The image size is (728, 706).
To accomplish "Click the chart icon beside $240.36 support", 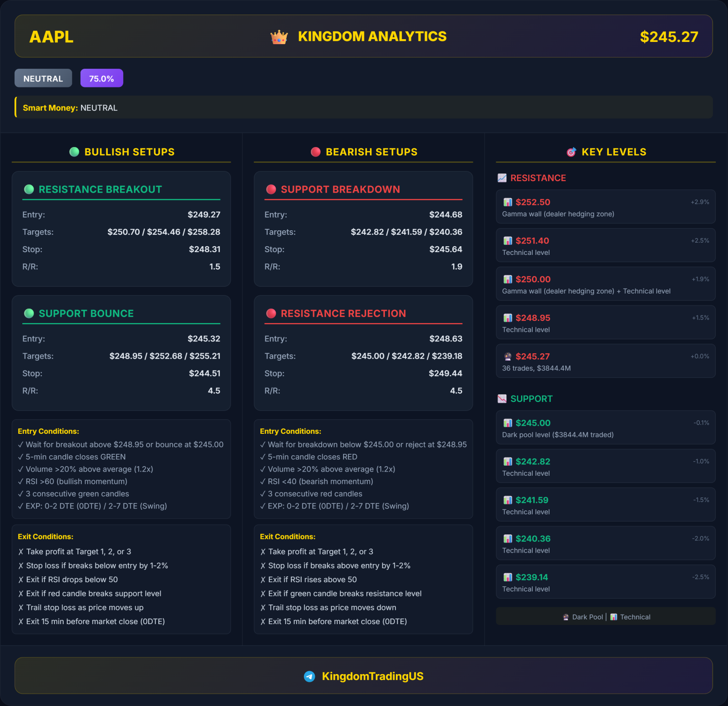I will click(x=508, y=538).
